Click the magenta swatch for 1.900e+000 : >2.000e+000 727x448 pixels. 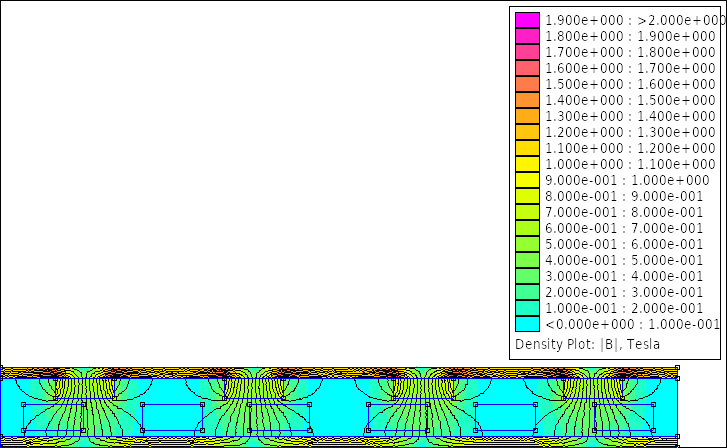tap(527, 20)
